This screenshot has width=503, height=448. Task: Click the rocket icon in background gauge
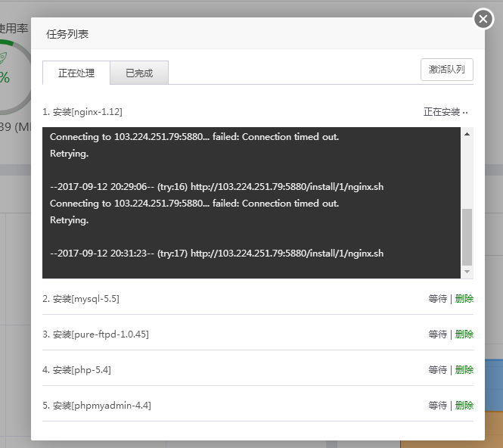2,58
